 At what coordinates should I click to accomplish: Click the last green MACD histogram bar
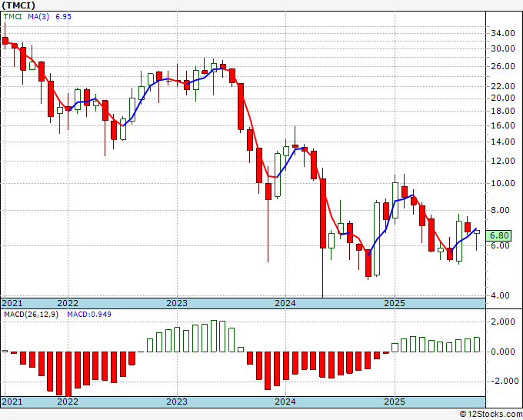click(477, 345)
